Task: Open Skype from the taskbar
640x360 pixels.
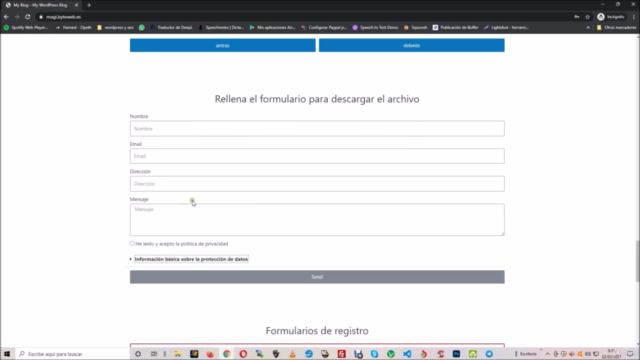Action: [374, 354]
